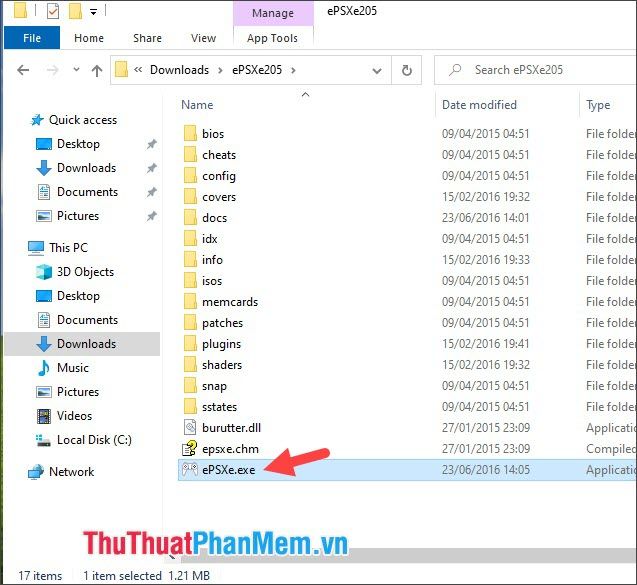Open the Music folder in sidebar
Image resolution: width=637 pixels, height=585 pixels.
pyautogui.click(x=72, y=368)
